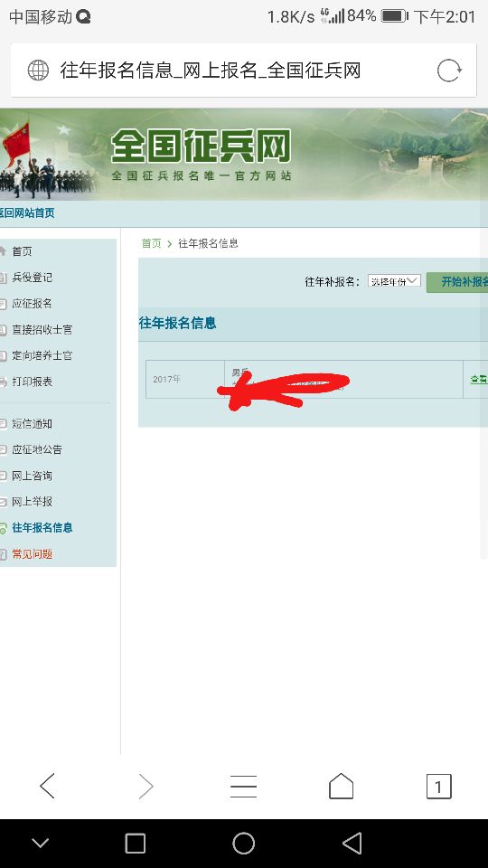Tap Android home circle button

243,844
